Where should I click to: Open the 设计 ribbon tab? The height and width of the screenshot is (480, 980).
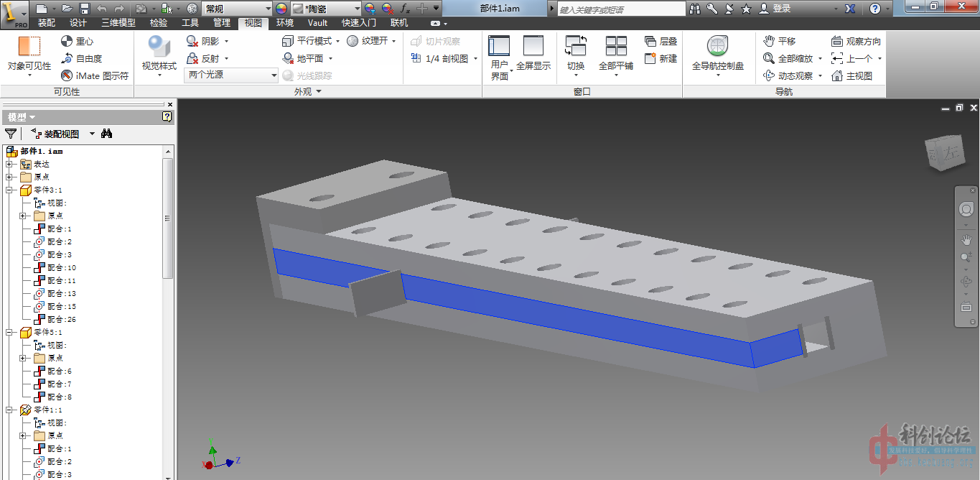coord(78,23)
